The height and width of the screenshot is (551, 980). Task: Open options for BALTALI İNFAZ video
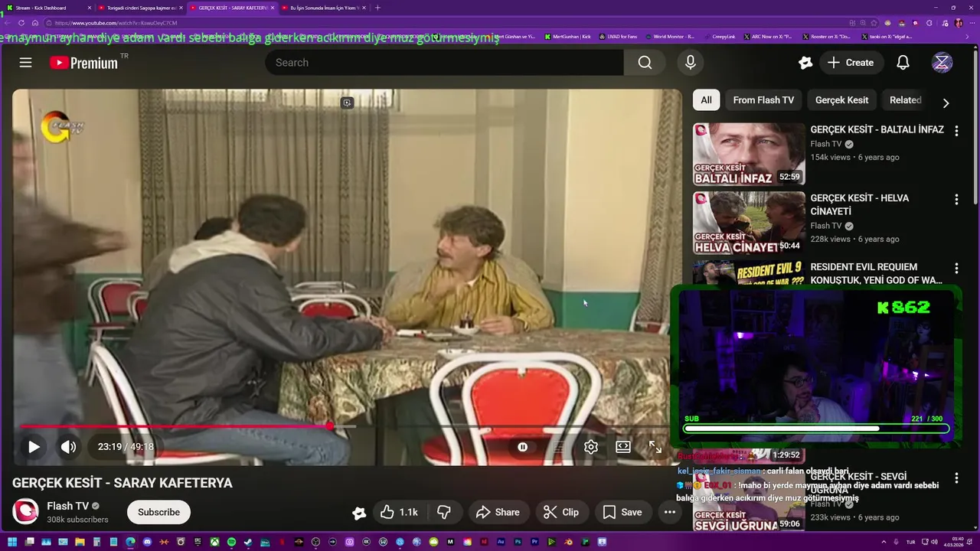pos(956,131)
